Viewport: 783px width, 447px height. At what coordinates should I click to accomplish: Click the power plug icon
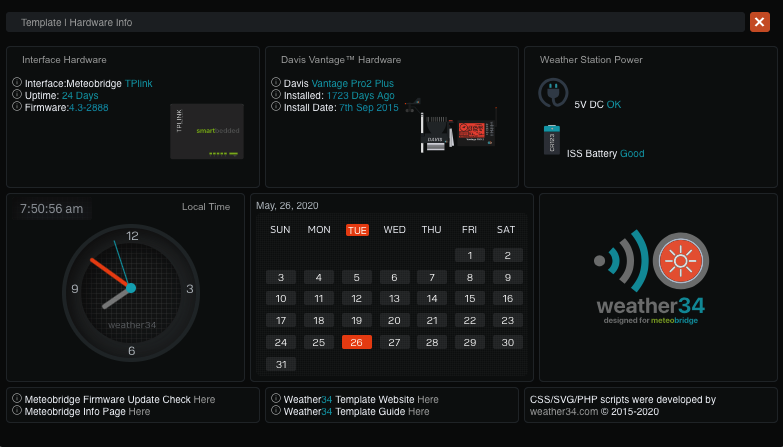tap(553, 93)
